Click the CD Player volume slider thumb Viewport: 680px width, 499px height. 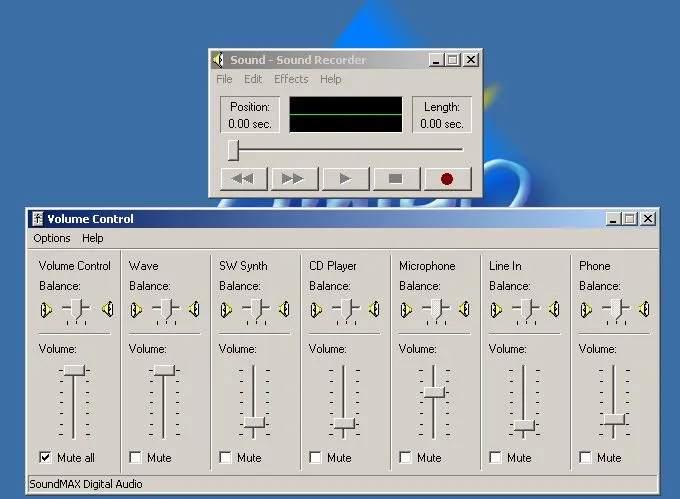(344, 424)
